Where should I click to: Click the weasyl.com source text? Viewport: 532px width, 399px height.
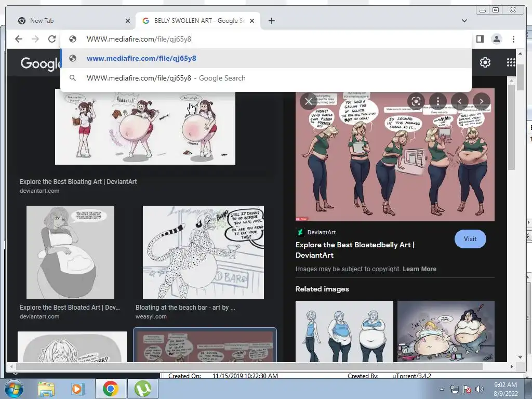click(151, 316)
